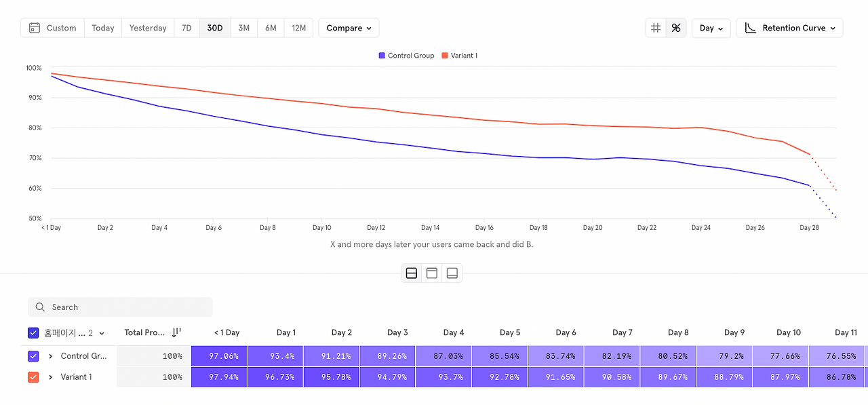Switch to the 7D range
Screen dimensions: 868x405
tap(186, 28)
